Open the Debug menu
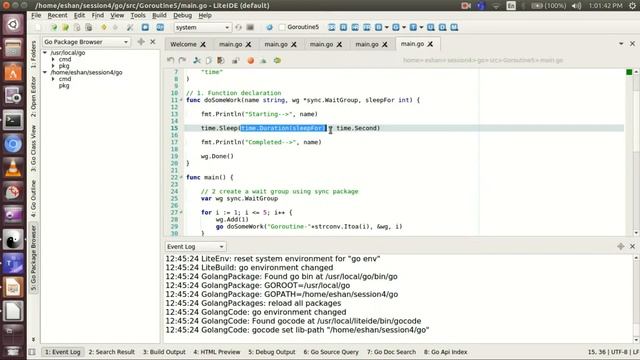This screenshot has width=640, height=360. pyautogui.click(x=182, y=16)
